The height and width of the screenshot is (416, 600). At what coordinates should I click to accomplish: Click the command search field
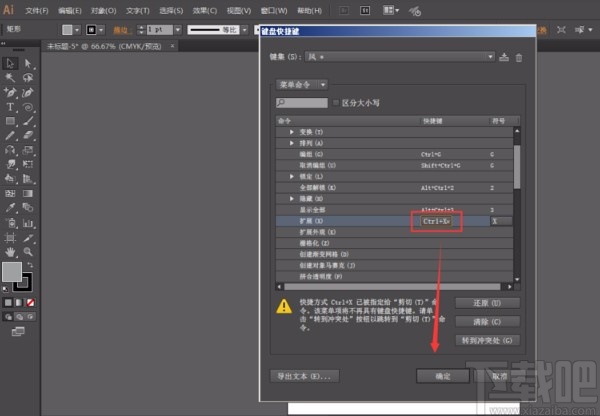pyautogui.click(x=302, y=103)
